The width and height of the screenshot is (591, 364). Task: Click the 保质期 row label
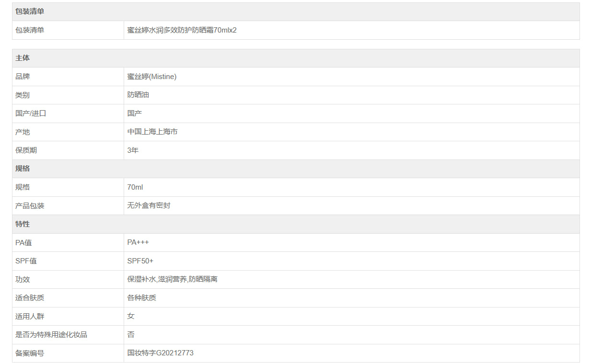pyautogui.click(x=26, y=150)
